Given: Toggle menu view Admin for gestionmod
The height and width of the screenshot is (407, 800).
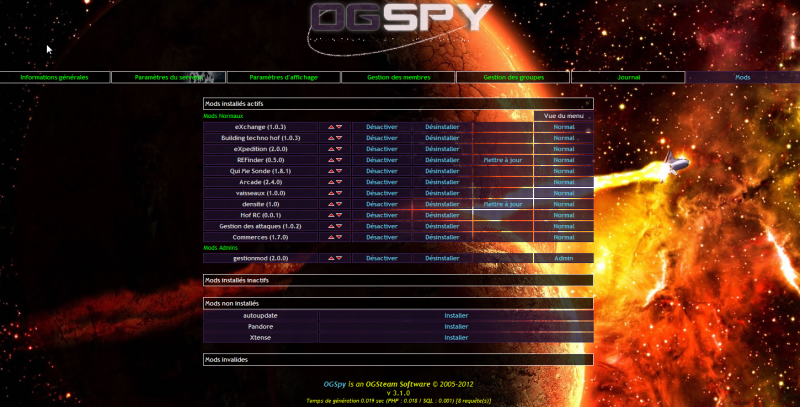Looking at the screenshot, I should click(x=564, y=259).
